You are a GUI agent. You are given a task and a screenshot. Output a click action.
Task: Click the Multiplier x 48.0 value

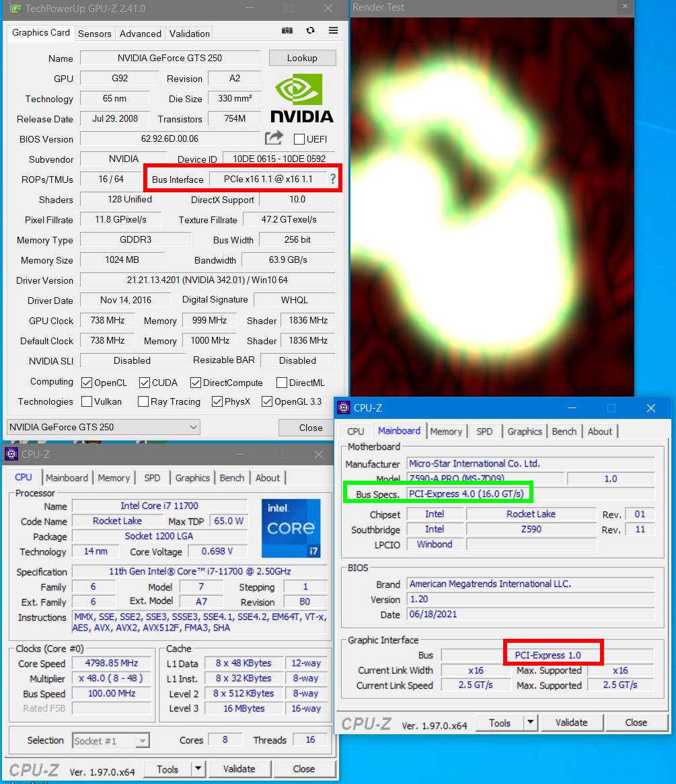[111, 678]
